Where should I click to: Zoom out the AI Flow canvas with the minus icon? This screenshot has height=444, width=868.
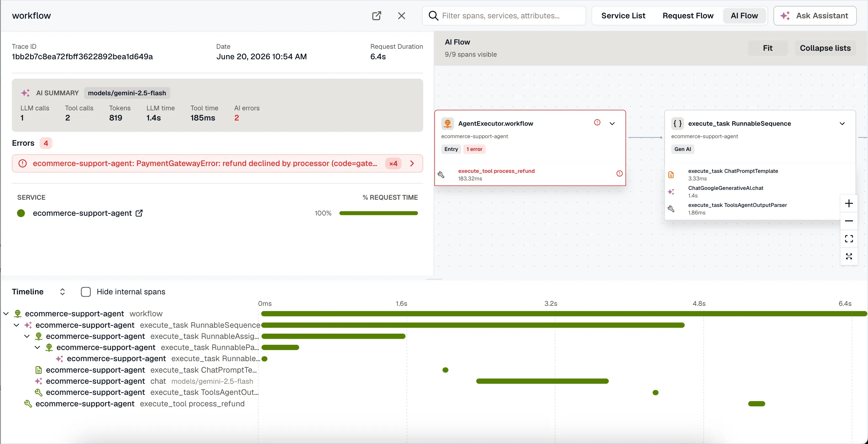coord(849,221)
